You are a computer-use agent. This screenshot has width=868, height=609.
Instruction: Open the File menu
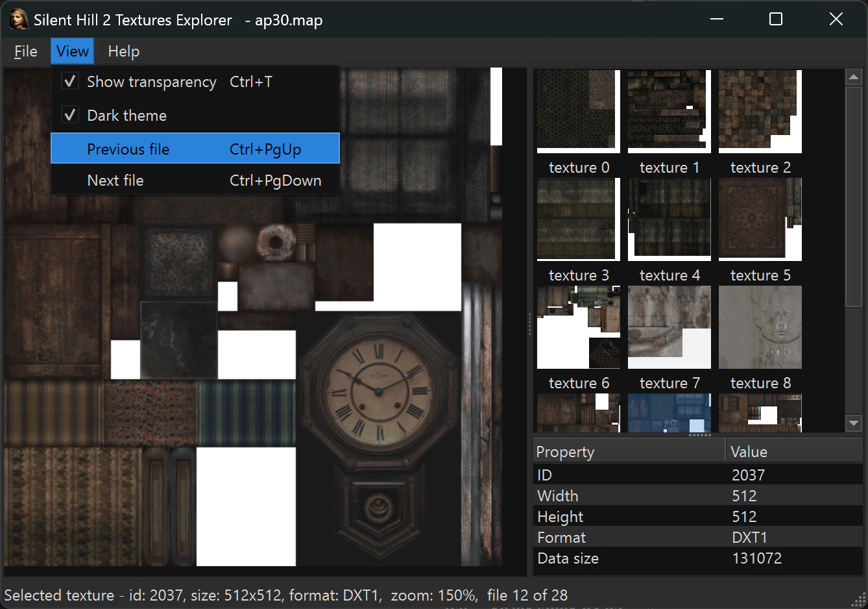pos(26,51)
